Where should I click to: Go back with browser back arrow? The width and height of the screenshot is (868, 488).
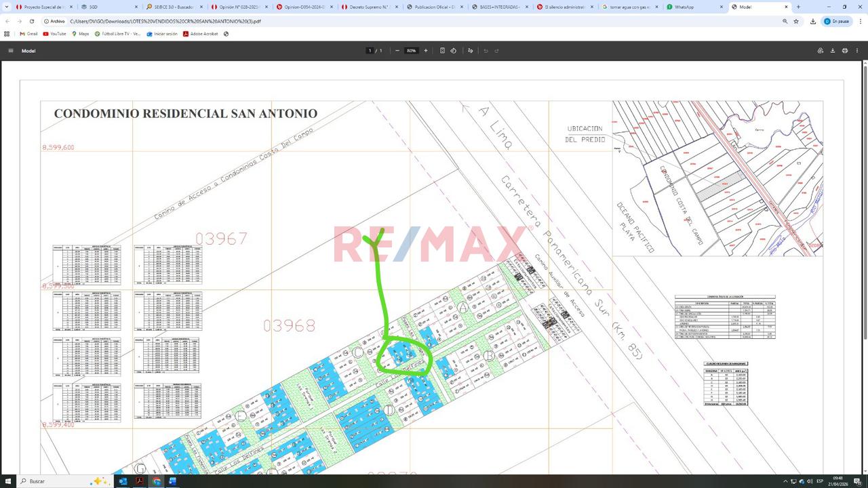pos(7,21)
